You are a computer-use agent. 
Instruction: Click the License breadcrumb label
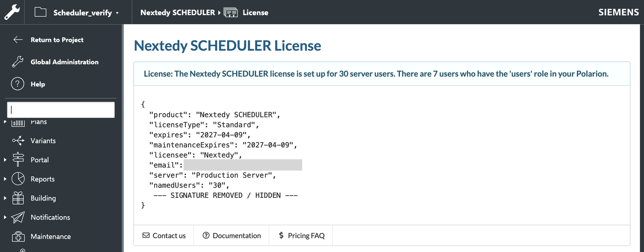(x=255, y=12)
